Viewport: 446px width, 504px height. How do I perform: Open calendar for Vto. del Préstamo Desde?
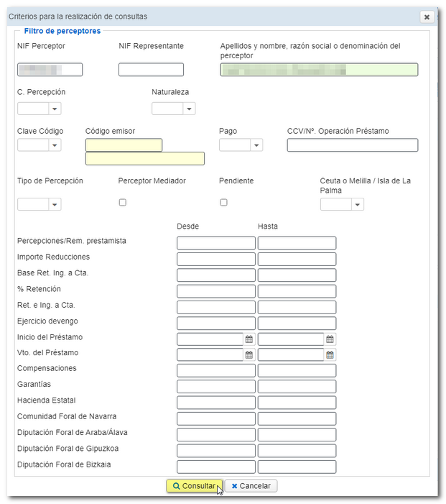click(x=249, y=355)
